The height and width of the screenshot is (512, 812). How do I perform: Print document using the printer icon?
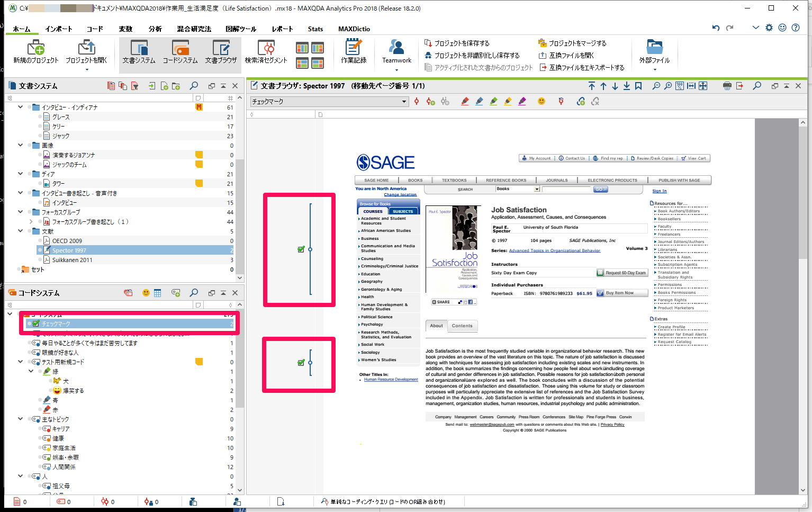click(x=727, y=86)
